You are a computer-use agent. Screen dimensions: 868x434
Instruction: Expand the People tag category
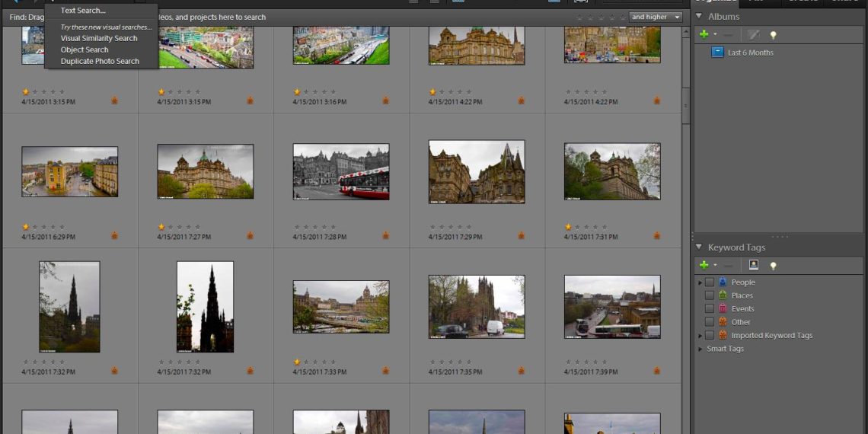pyautogui.click(x=700, y=282)
